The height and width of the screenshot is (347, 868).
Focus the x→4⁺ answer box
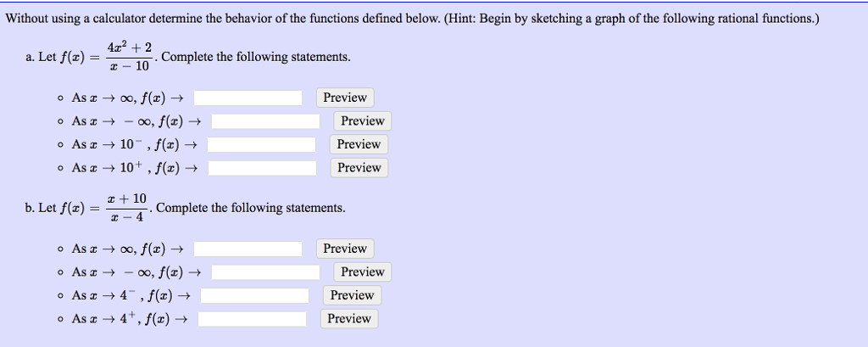click(253, 319)
